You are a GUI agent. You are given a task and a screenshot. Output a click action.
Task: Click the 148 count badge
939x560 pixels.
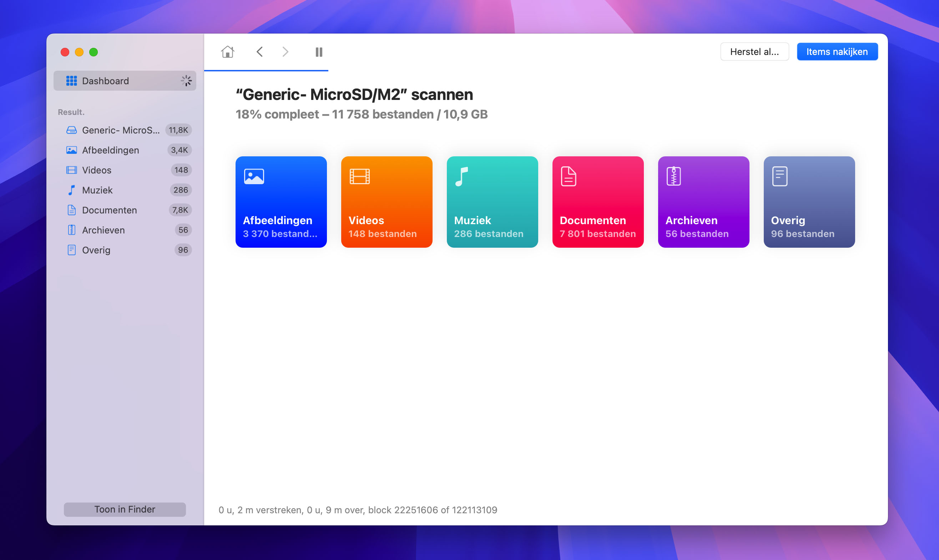[x=181, y=170]
